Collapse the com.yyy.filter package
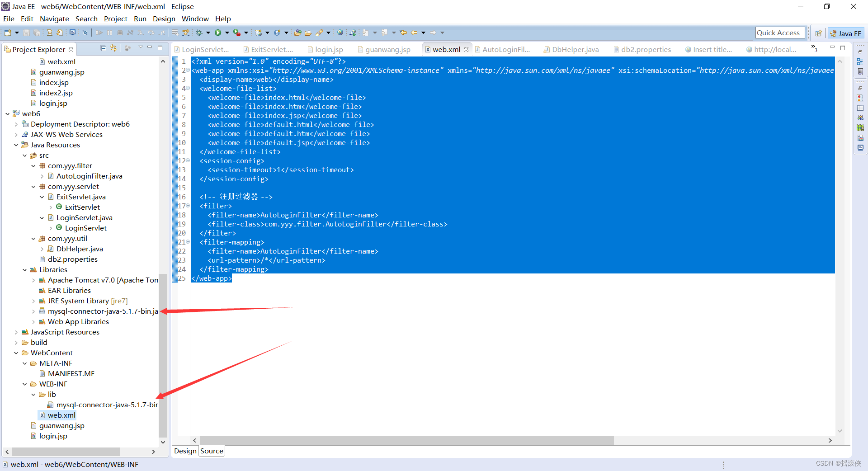This screenshot has height=471, width=868. point(33,166)
